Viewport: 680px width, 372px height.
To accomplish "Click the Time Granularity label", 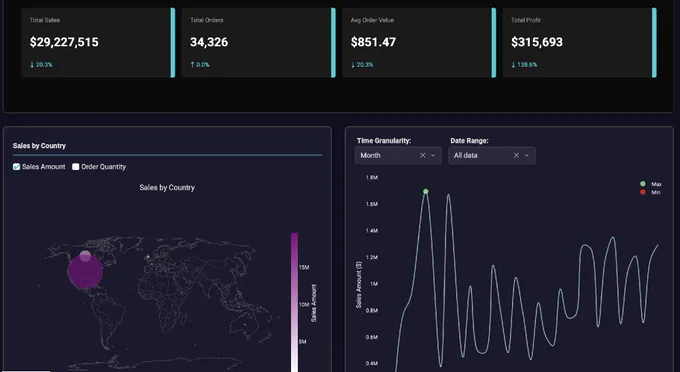I will point(384,140).
